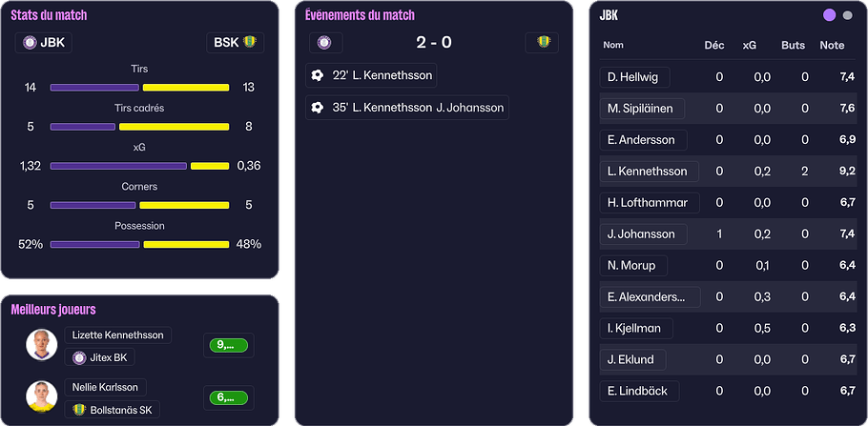Click J. Johansson assist name at 35'
The image size is (868, 426).
click(x=469, y=108)
